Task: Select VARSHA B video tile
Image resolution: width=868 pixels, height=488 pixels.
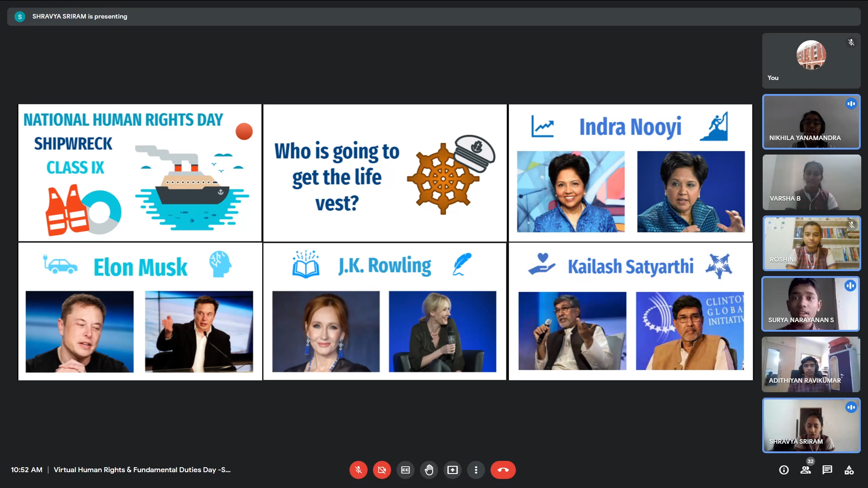Action: (x=811, y=182)
